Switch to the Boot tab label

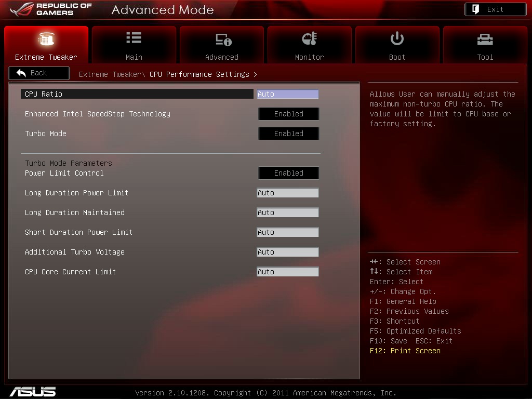click(397, 57)
